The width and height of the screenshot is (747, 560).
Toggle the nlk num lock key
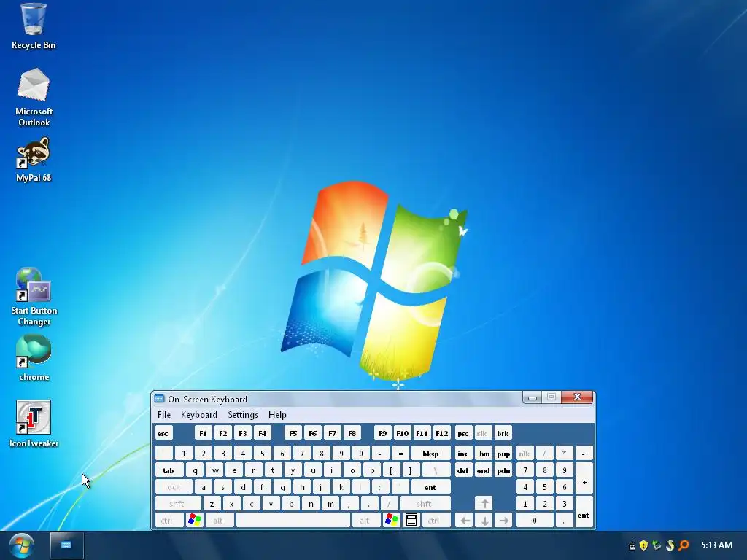[525, 454]
